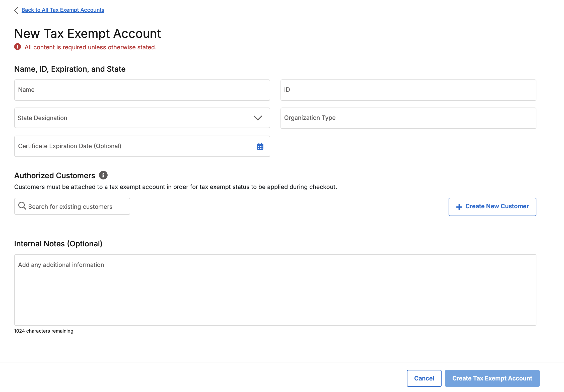Click the search magnifier icon

[22, 206]
